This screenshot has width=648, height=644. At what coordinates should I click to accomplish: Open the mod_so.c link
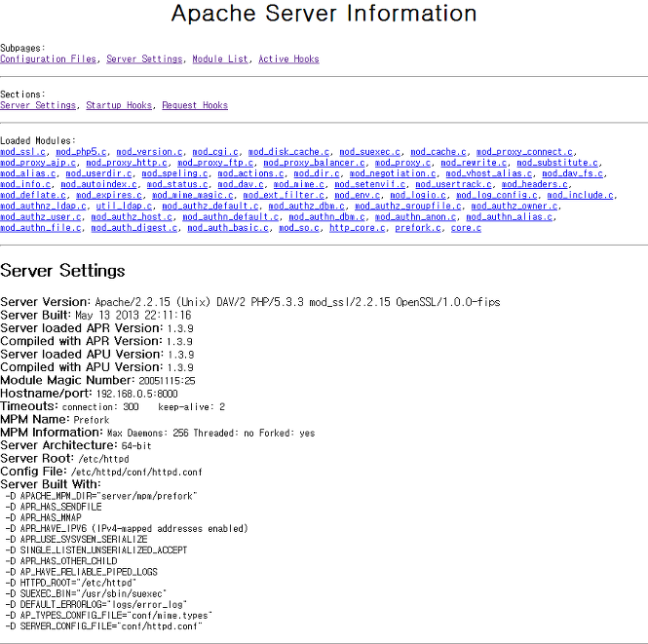pos(299,228)
